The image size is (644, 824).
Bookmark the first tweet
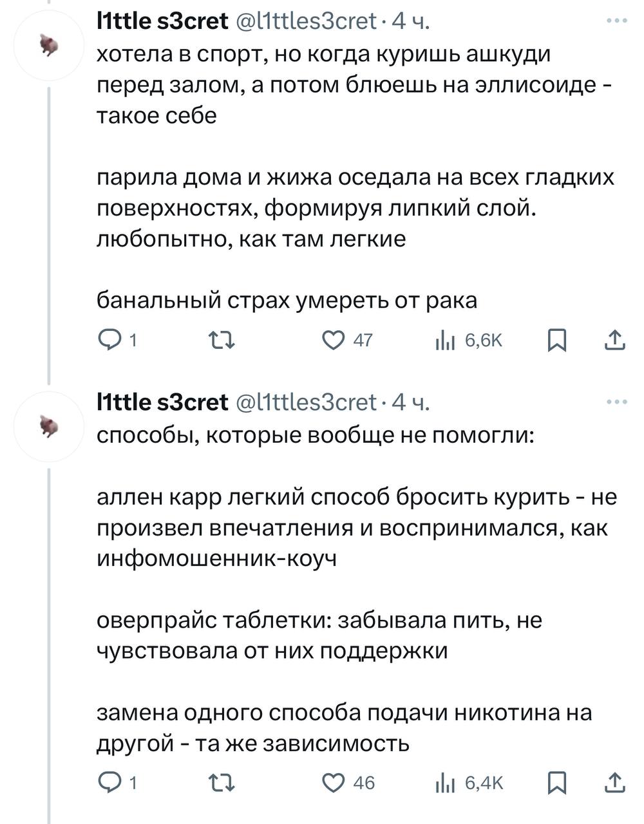pos(556,339)
